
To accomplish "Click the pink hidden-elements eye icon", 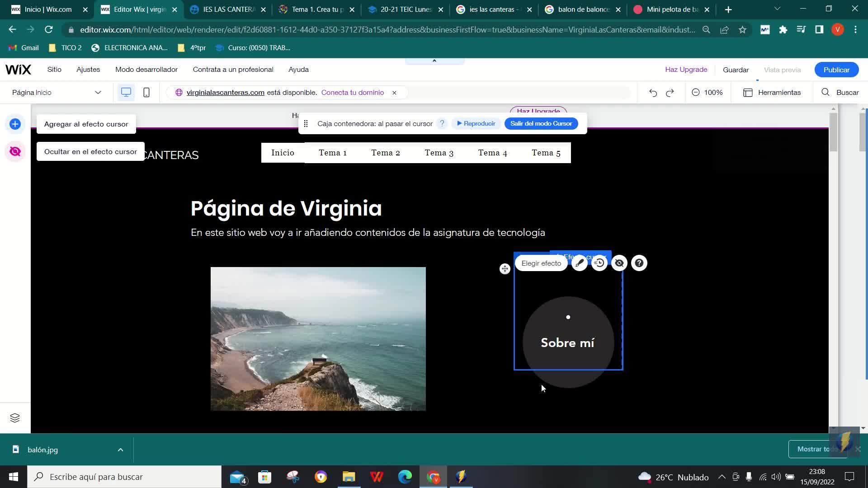I will [x=15, y=151].
